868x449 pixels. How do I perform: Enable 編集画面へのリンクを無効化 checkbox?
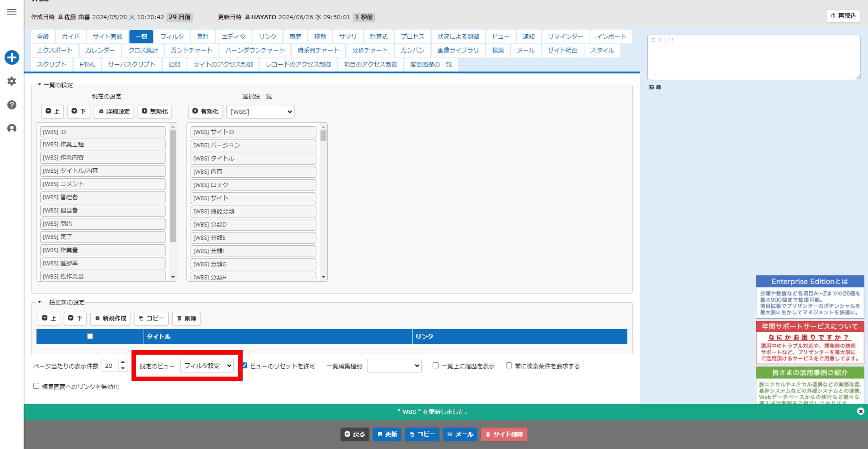pyautogui.click(x=36, y=386)
